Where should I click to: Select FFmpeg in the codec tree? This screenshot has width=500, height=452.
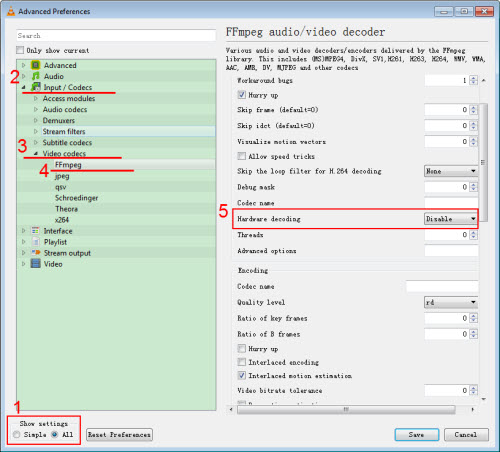tap(68, 165)
